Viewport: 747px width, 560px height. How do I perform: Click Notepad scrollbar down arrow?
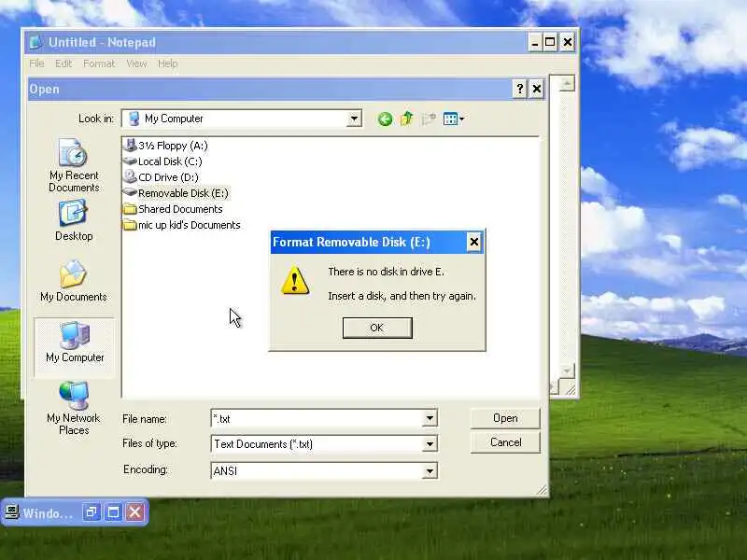pos(567,370)
